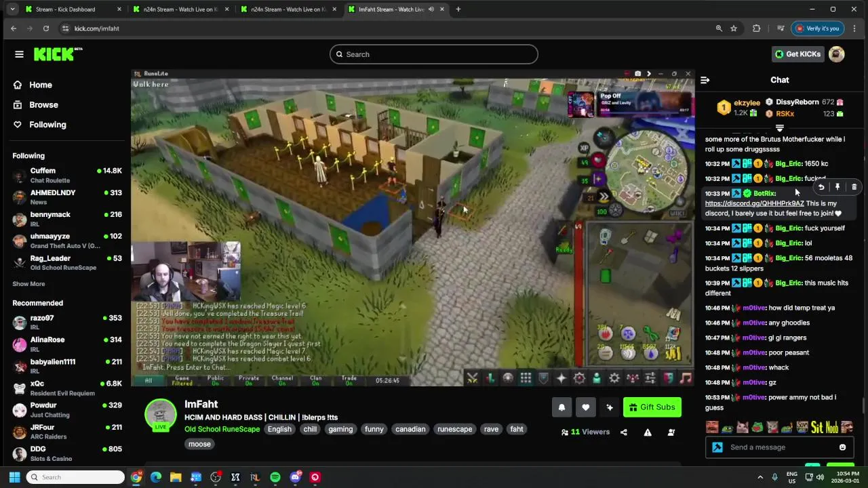Screen dimensions: 868x488
Task: Open user moderation icon beside report
Action: (x=671, y=432)
